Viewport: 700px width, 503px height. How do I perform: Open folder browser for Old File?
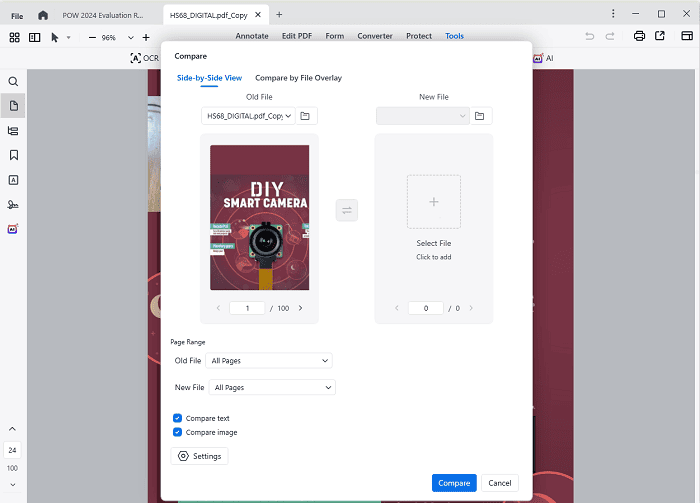click(306, 116)
